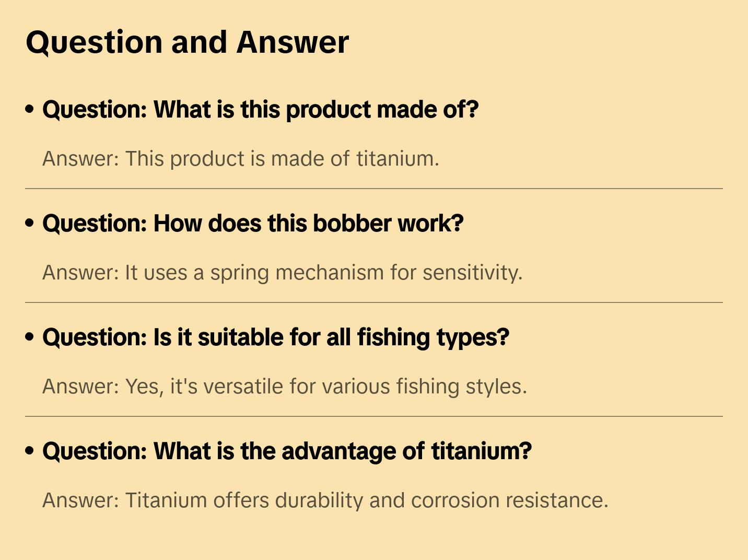Select the answer about the spring mechanism
748x560 pixels.
tap(282, 273)
